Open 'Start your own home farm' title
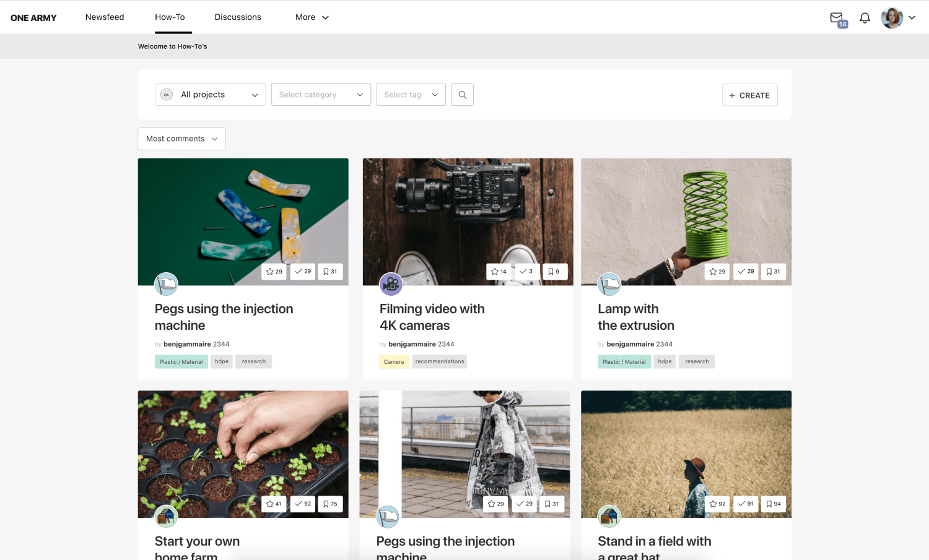Screen dimensions: 929x560 [197, 547]
